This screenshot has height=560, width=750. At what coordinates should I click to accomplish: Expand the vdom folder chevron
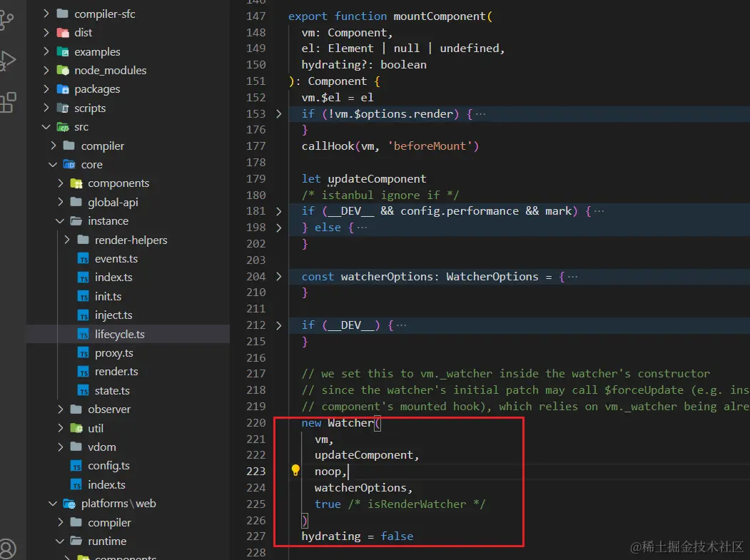(x=60, y=447)
